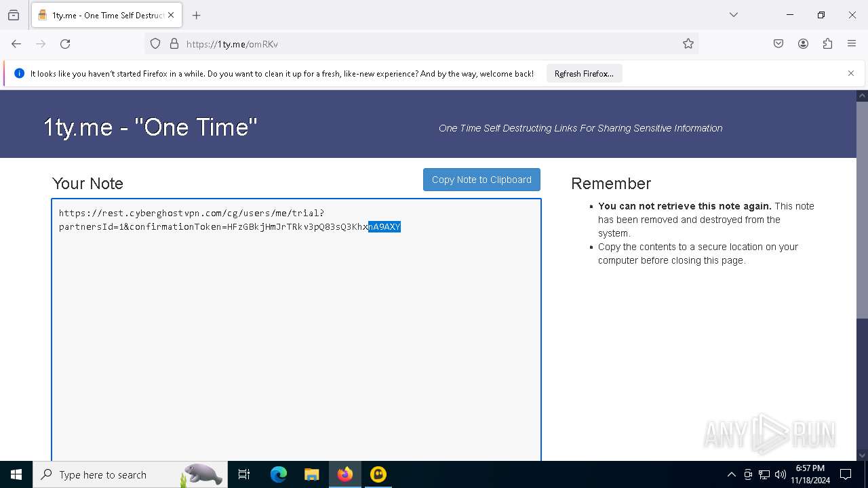Open volume control tray icon
868x488 pixels.
(x=781, y=474)
